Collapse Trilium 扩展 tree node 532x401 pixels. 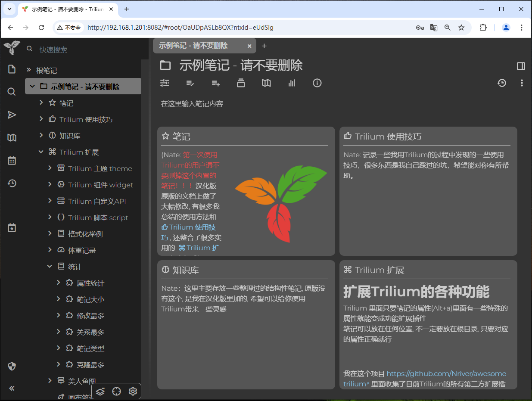[x=41, y=152]
